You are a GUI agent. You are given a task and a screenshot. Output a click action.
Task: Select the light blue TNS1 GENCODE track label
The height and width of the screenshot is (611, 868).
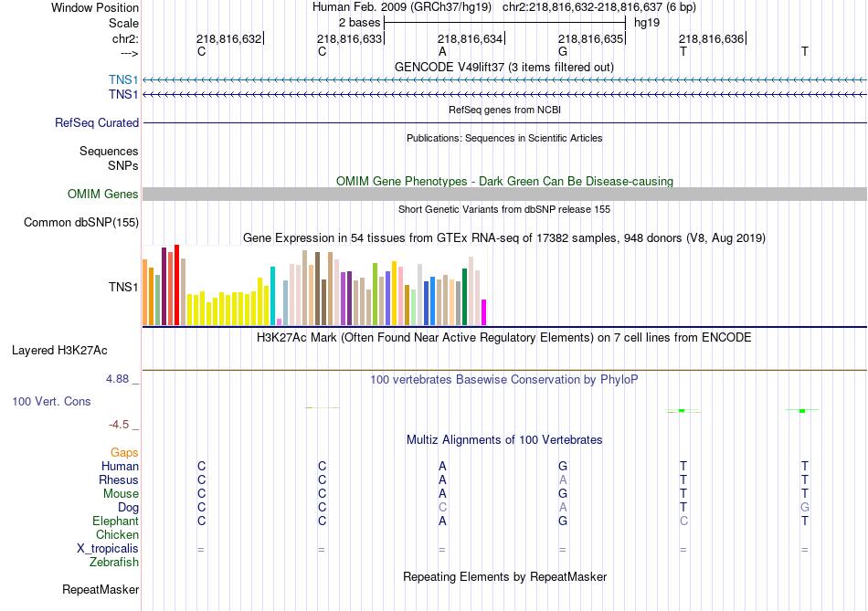(x=123, y=79)
